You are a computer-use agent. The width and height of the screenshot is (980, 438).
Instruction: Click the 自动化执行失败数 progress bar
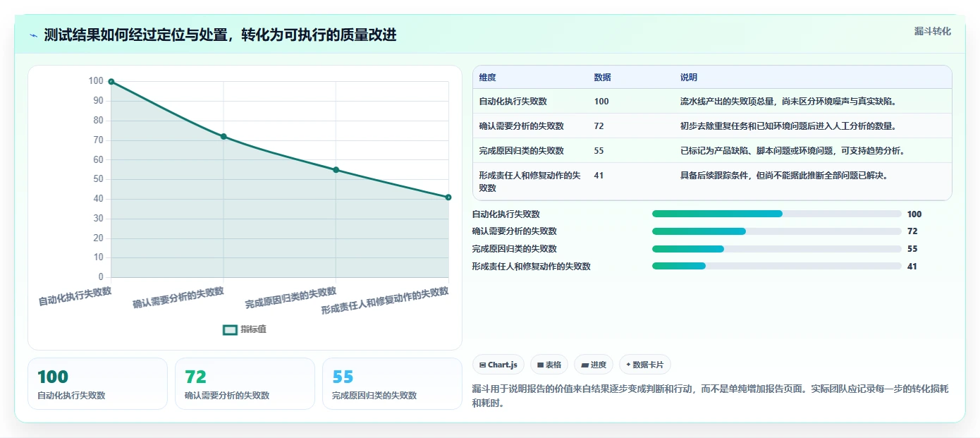click(x=777, y=214)
